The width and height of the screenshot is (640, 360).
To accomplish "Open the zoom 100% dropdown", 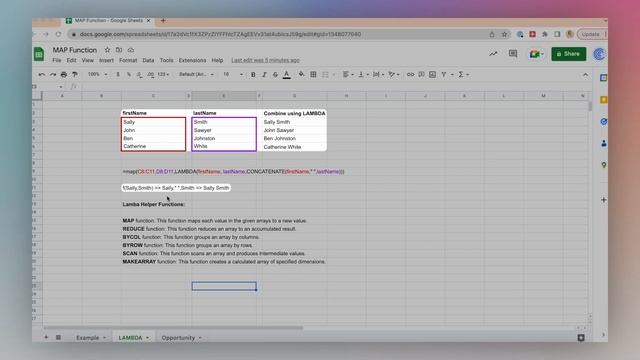I will click(x=97, y=75).
